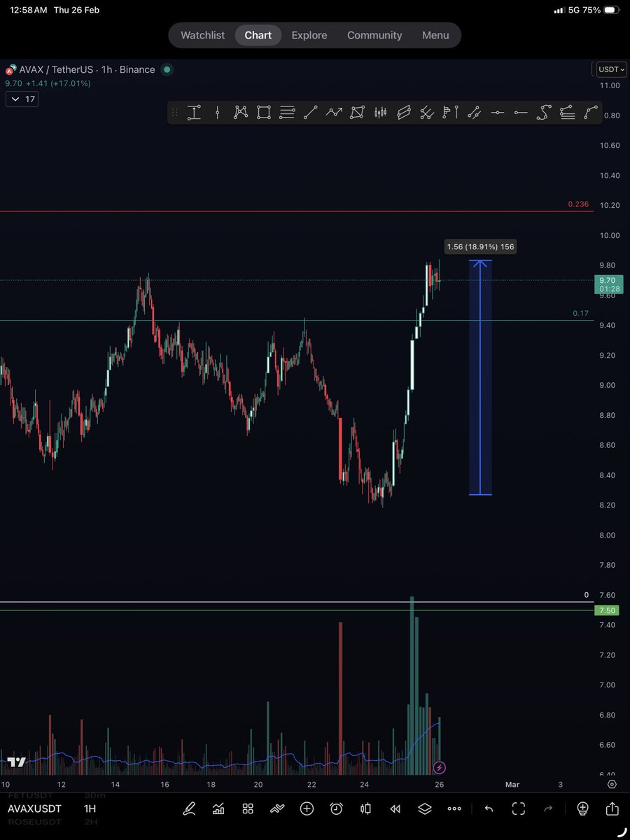The height and width of the screenshot is (840, 630).
Task: Toggle the green market status dot
Action: pos(167,69)
